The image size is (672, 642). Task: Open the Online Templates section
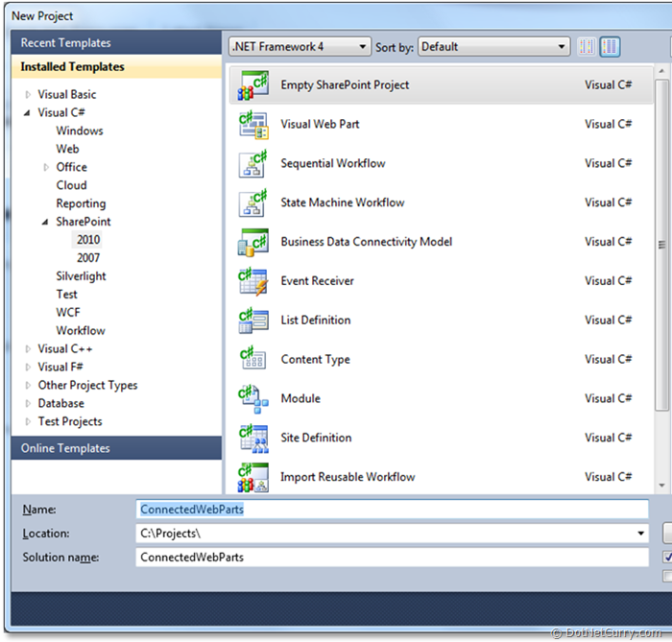116,448
